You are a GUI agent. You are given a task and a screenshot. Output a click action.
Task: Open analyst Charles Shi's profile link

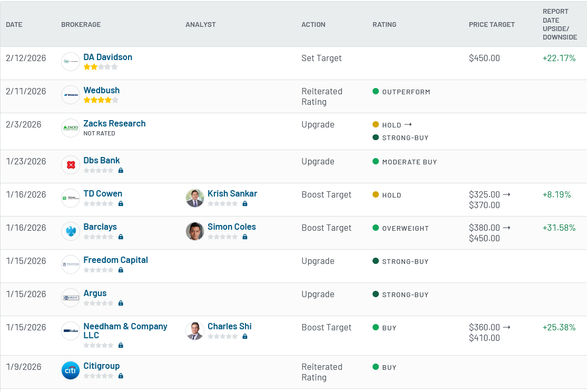pyautogui.click(x=230, y=327)
